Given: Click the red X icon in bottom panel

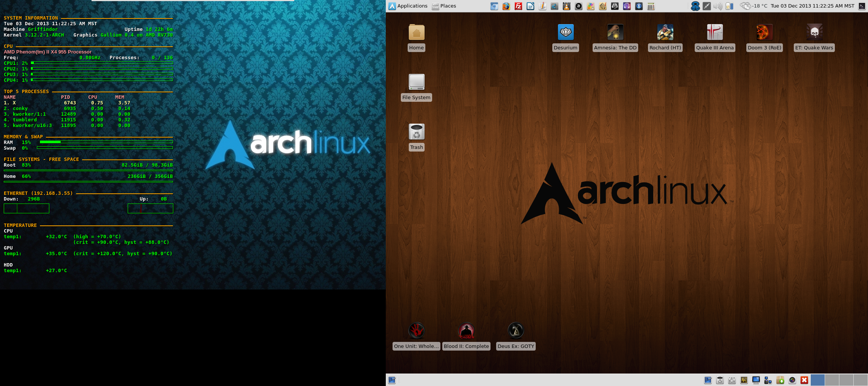Looking at the screenshot, I should pos(804,380).
